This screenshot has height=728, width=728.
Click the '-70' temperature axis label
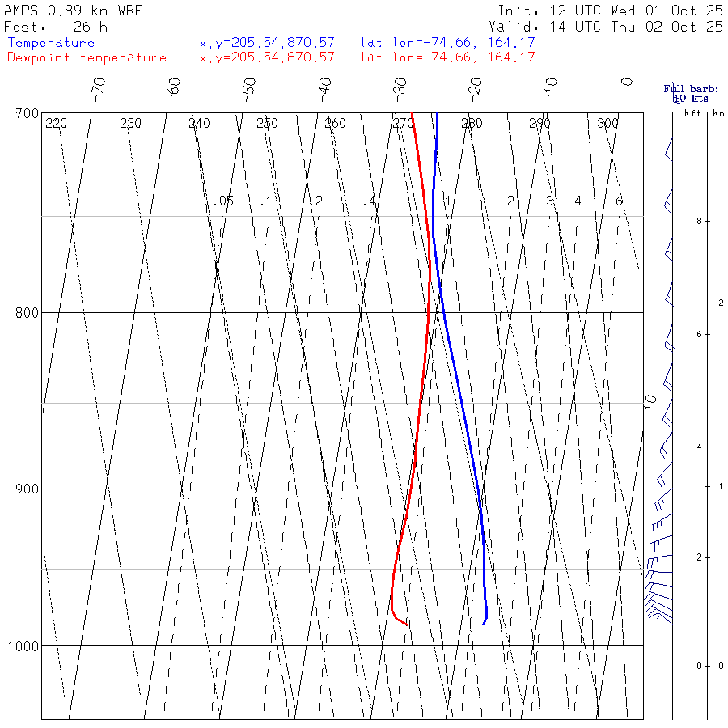99,90
